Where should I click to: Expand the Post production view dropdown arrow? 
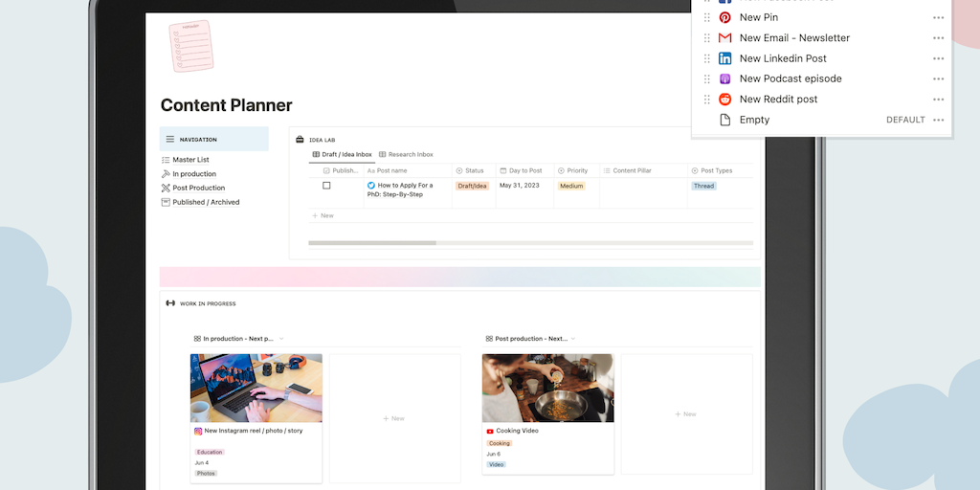tap(573, 339)
